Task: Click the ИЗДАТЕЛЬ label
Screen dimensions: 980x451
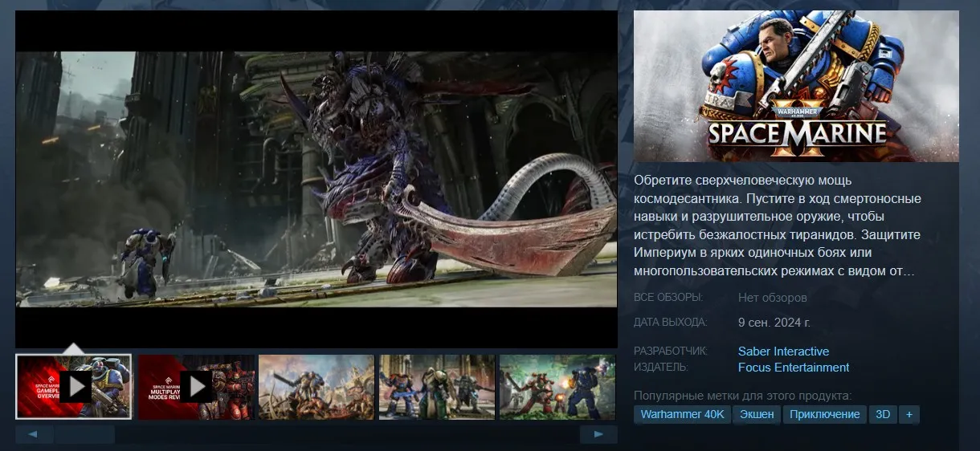Action: 661,368
